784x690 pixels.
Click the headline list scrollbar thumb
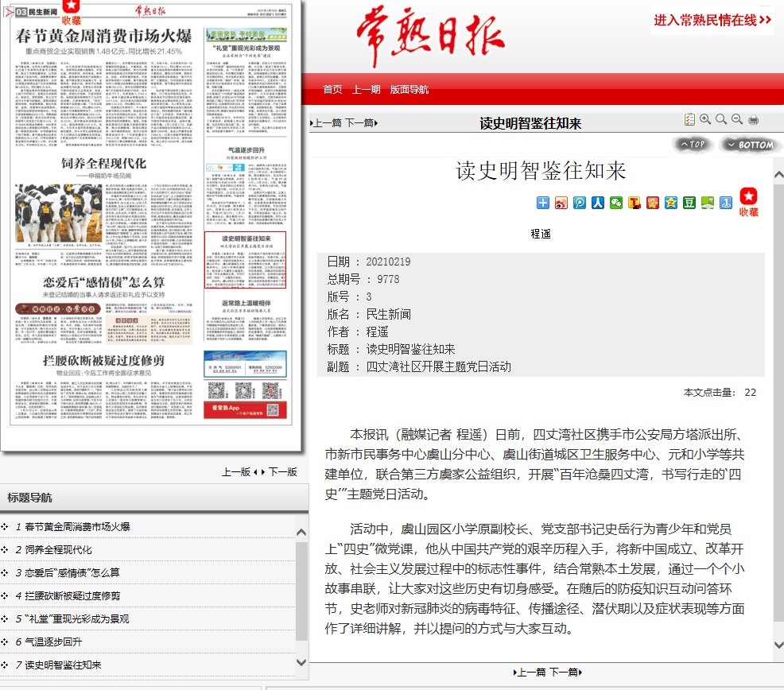pyautogui.click(x=301, y=591)
